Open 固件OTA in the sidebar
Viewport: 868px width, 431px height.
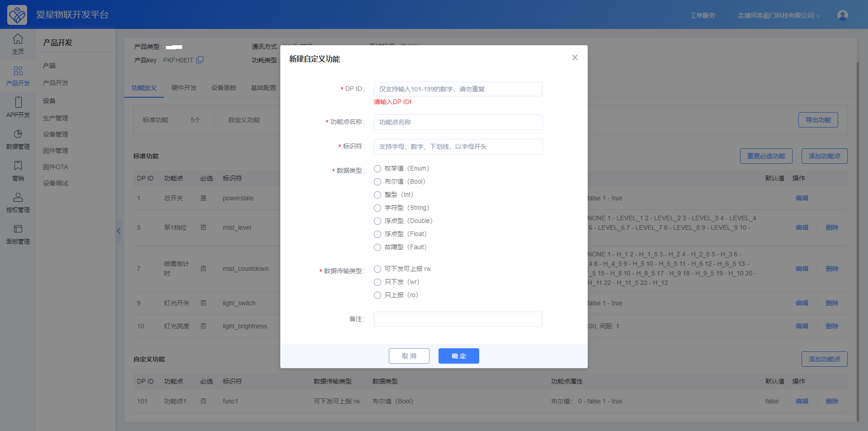pyautogui.click(x=56, y=167)
